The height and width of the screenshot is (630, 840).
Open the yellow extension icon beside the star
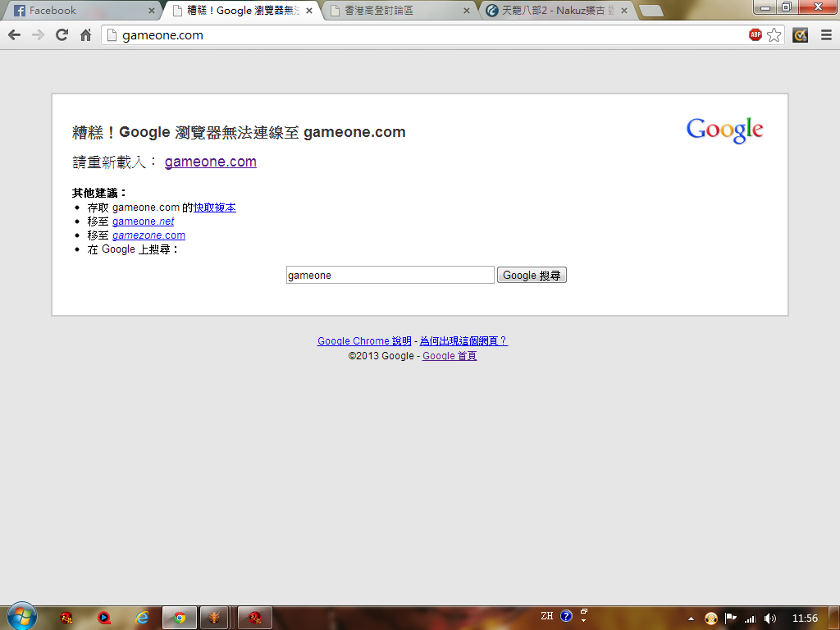pos(801,35)
